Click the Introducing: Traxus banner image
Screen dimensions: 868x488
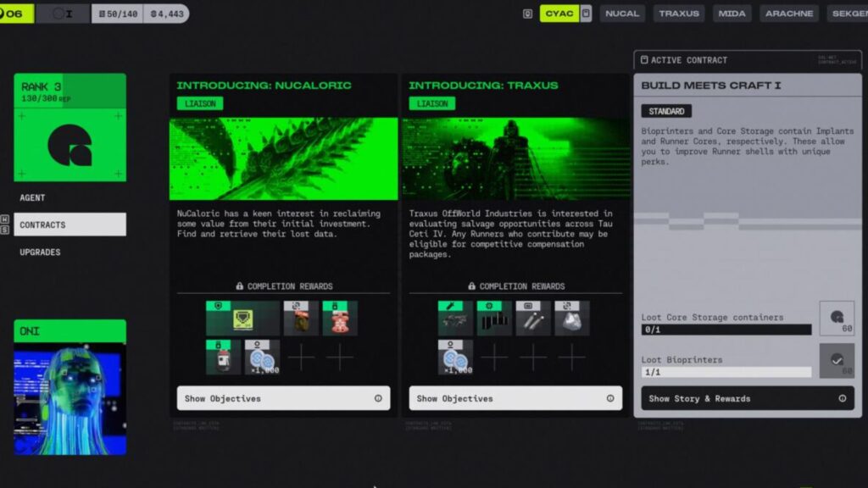(515, 158)
